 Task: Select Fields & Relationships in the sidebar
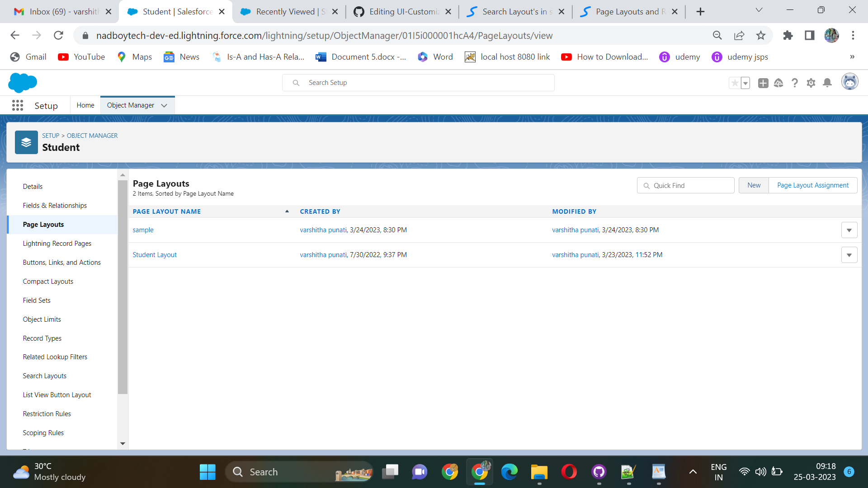55,205
